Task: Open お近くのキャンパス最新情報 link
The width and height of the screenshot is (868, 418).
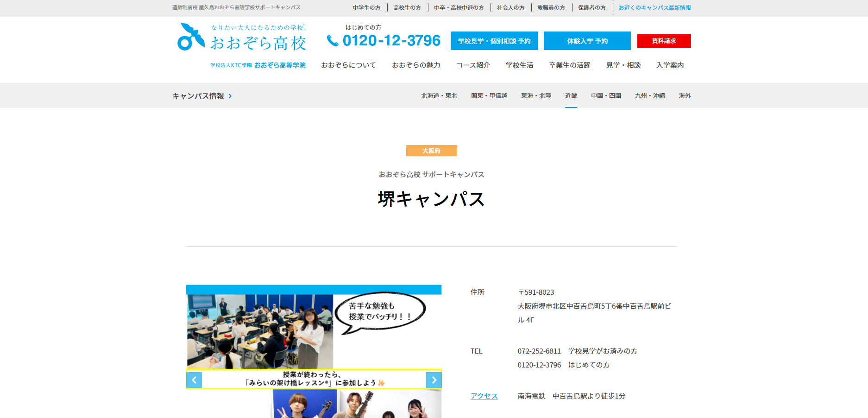Action: [x=654, y=8]
